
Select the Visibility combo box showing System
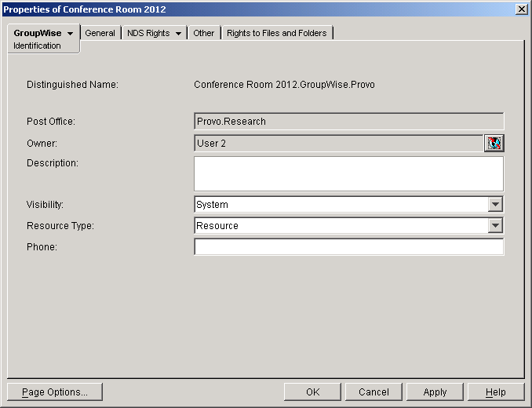349,205
